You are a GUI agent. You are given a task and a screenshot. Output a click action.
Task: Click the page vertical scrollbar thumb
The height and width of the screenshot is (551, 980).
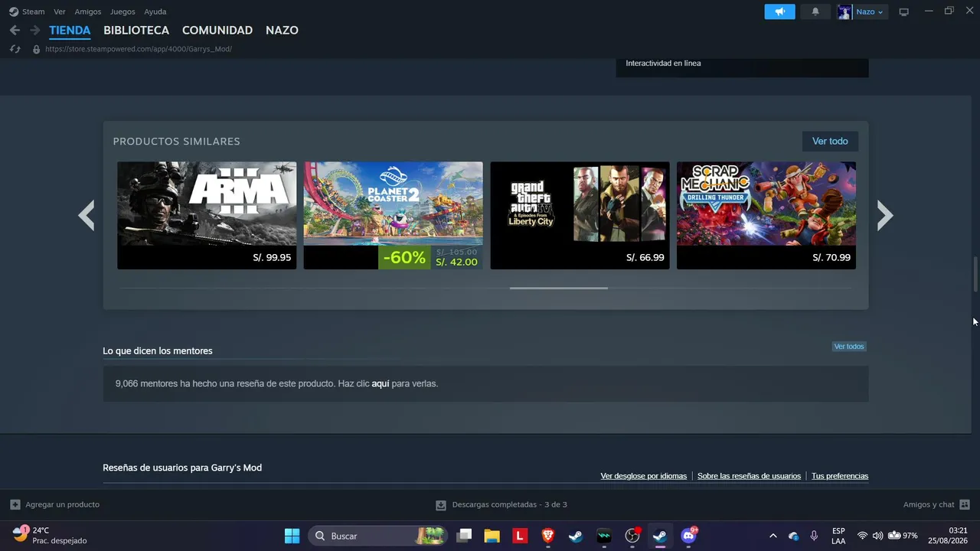click(975, 275)
